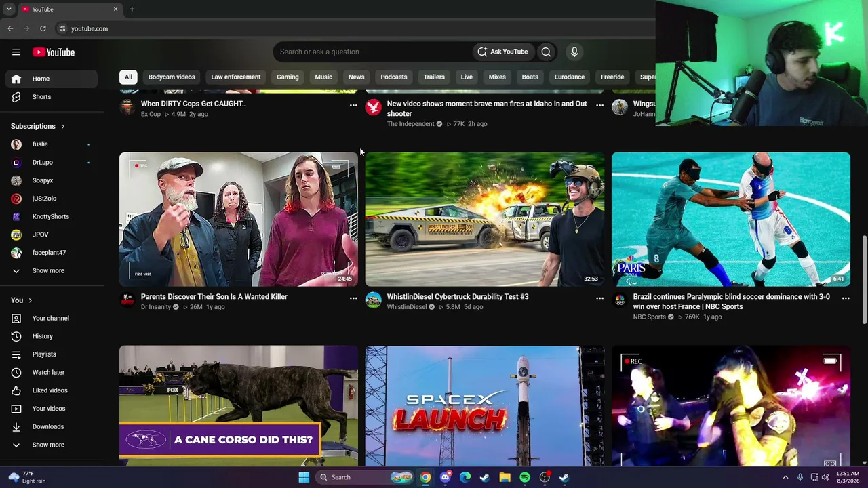Filter feed by Gaming chip
This screenshot has height=488, width=868.
[288, 77]
